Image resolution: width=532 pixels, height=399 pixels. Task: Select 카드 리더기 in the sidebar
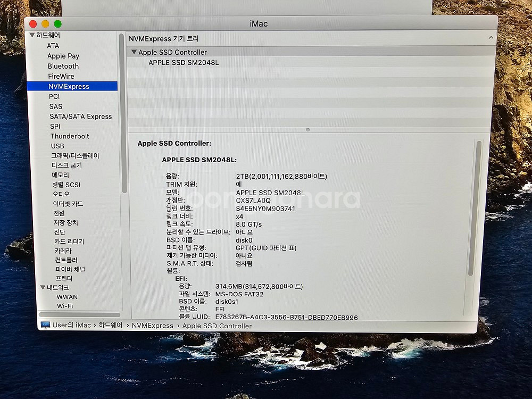(x=69, y=241)
